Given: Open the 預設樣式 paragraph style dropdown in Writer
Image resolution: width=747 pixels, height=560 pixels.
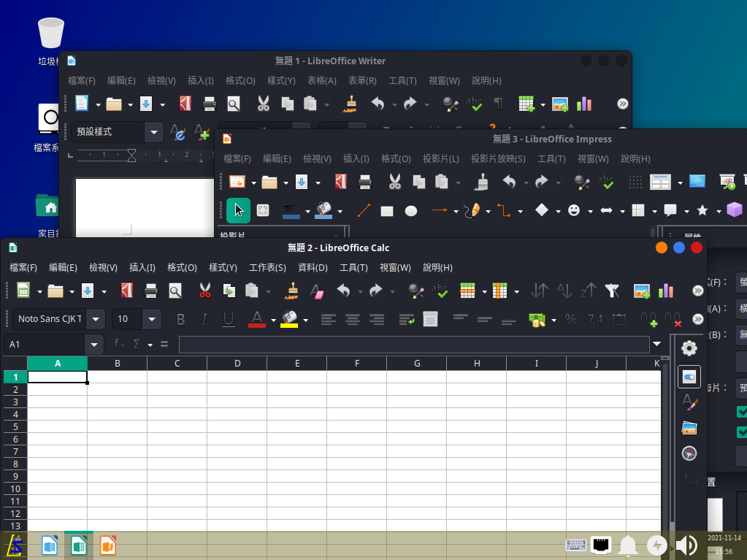Looking at the screenshot, I should 154,132.
